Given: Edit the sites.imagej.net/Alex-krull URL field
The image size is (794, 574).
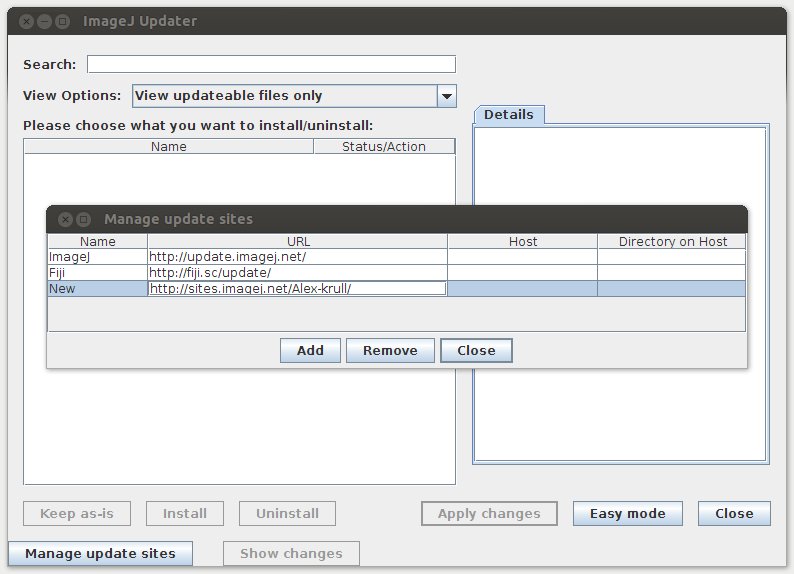Looking at the screenshot, I should point(297,289).
